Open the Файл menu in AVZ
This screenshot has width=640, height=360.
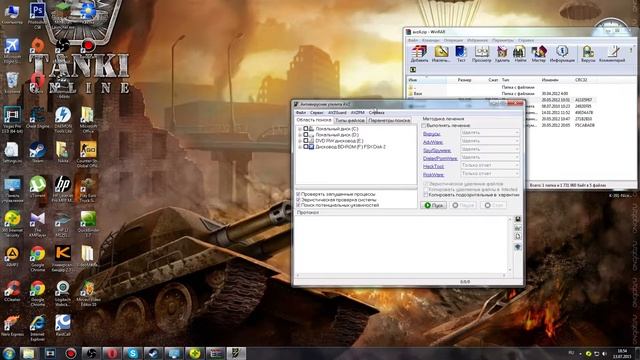tap(301, 113)
